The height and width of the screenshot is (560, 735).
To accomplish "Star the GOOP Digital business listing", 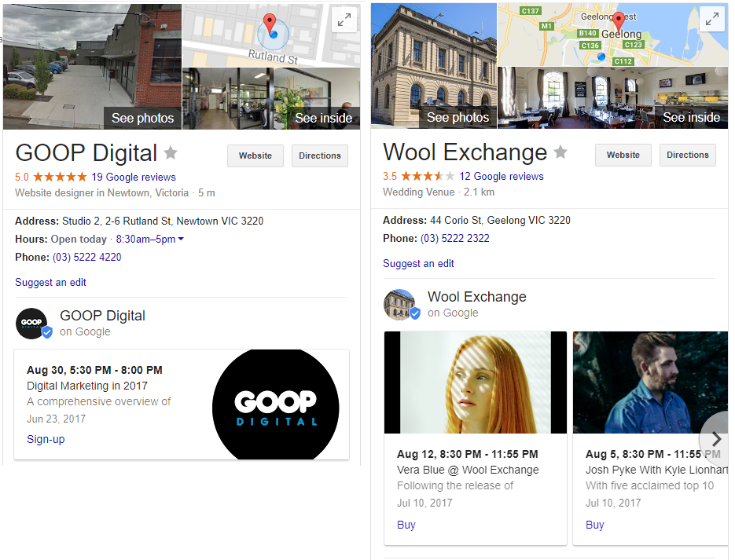I will point(171,153).
